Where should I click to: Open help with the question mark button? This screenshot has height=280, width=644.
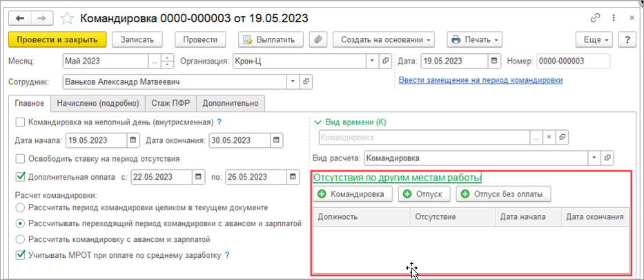627,40
